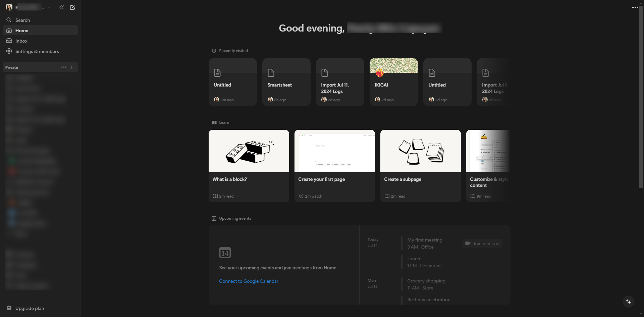Create a new page with compose icon
The image size is (644, 317).
[72, 7]
